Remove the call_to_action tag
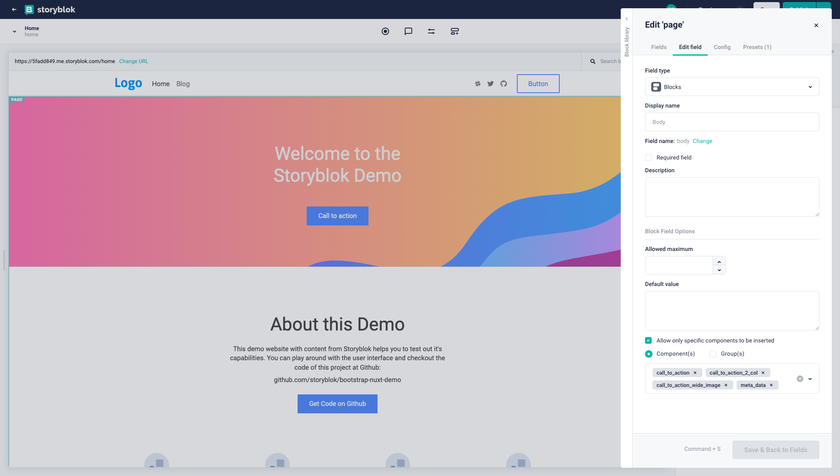This screenshot has width=840, height=476. pos(695,373)
